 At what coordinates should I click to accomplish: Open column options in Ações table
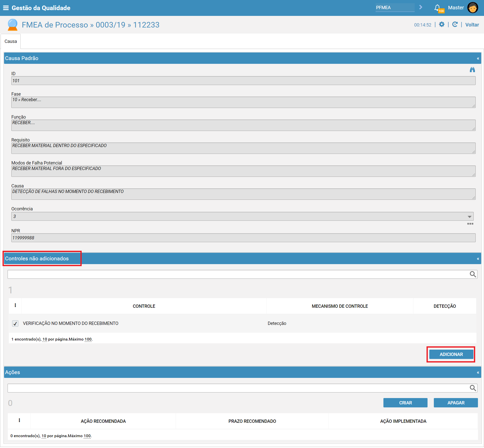point(19,420)
